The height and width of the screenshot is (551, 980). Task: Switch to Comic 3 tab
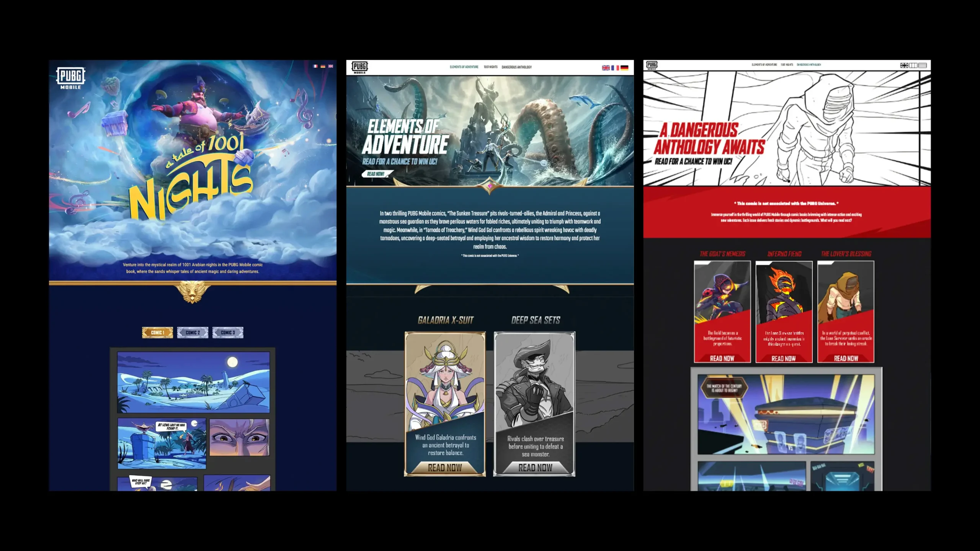(x=228, y=333)
